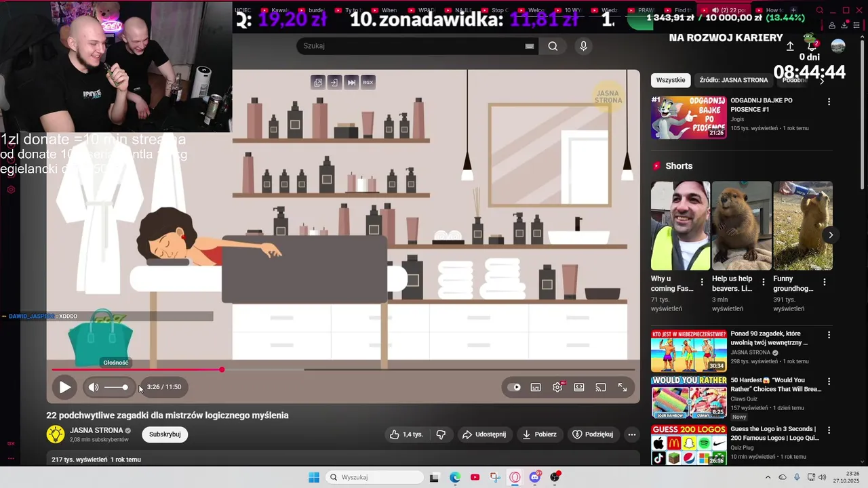Click the skip-forward overlay icon
868x488 pixels.
coord(351,83)
